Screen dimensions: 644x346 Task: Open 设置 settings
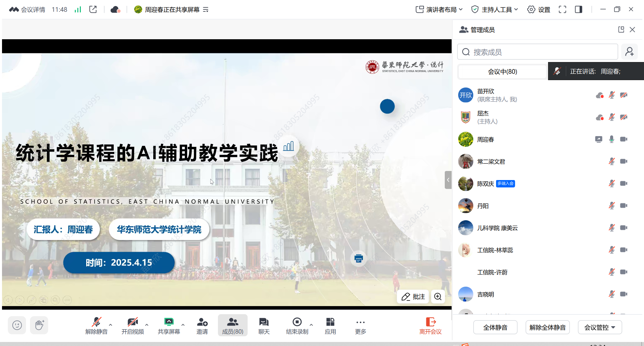point(539,9)
